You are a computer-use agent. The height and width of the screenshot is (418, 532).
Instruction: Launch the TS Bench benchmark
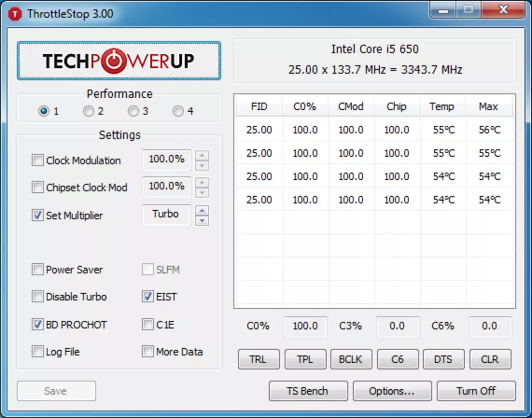308,391
